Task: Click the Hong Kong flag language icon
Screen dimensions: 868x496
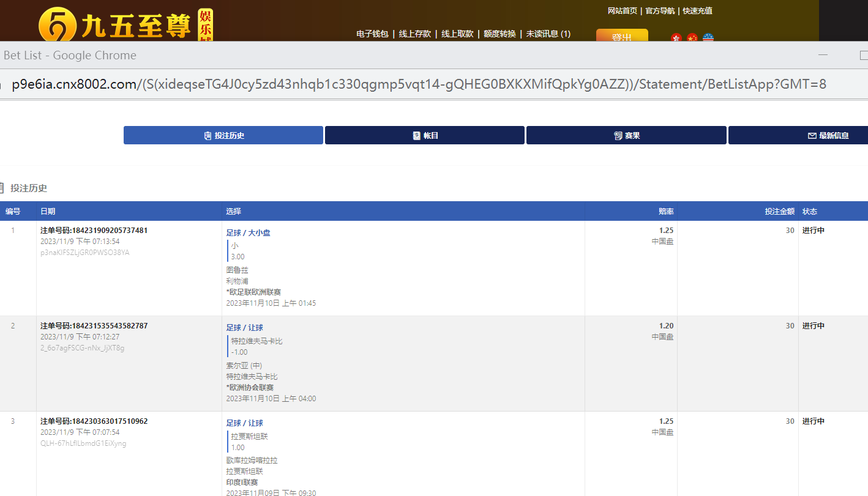Action: click(x=676, y=38)
